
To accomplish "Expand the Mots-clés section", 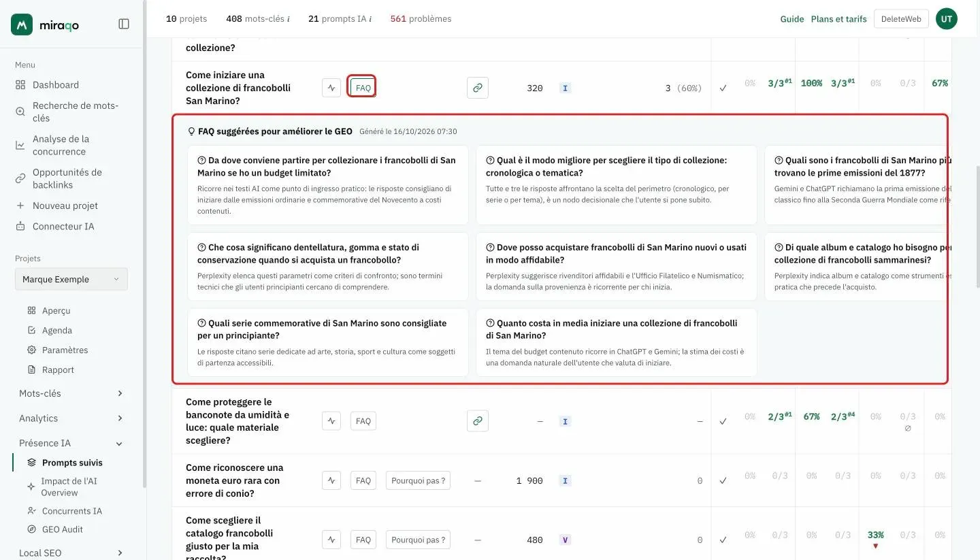I will pos(71,393).
